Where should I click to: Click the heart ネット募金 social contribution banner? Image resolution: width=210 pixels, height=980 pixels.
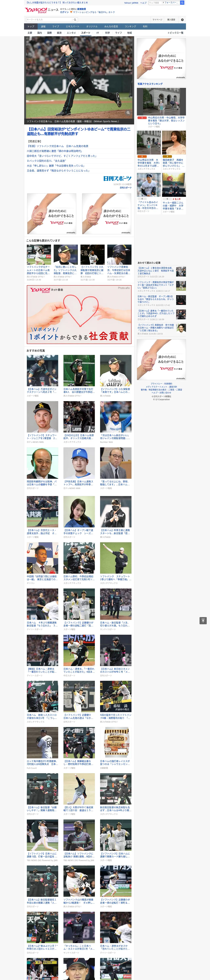79,315
